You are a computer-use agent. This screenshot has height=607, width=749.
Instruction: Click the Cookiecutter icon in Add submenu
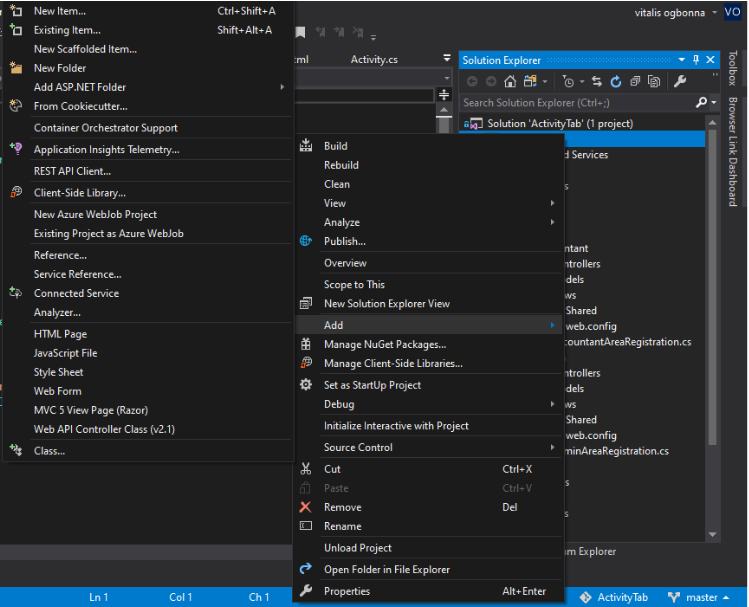(x=16, y=106)
